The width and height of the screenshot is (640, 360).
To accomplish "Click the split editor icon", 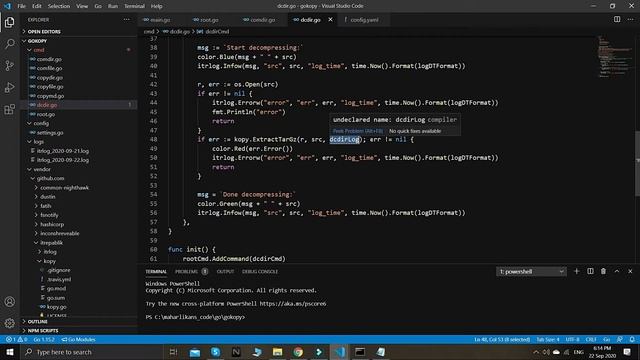I will pyautogui.click(x=617, y=19).
